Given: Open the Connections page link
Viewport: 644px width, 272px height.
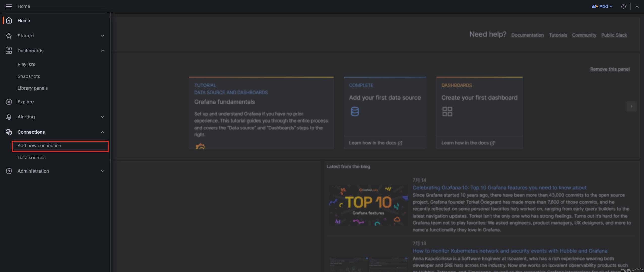Looking at the screenshot, I should [x=31, y=132].
